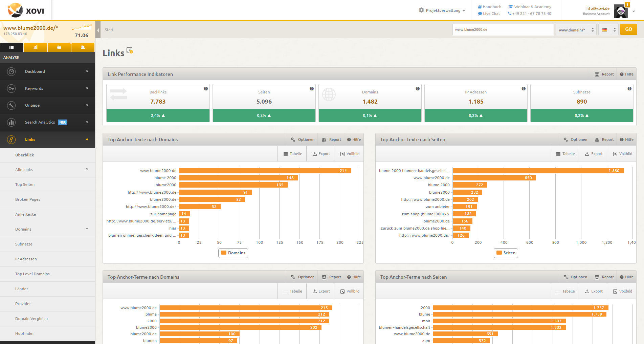Click the Subnetze help question mark
The image size is (644, 344).
[x=629, y=89]
